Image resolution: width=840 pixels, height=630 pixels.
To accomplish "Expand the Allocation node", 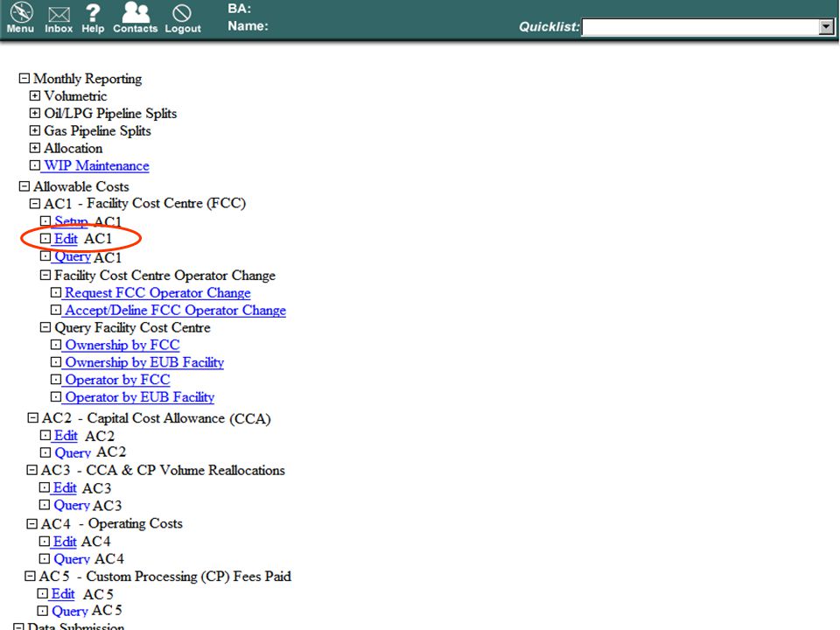I will coord(35,148).
